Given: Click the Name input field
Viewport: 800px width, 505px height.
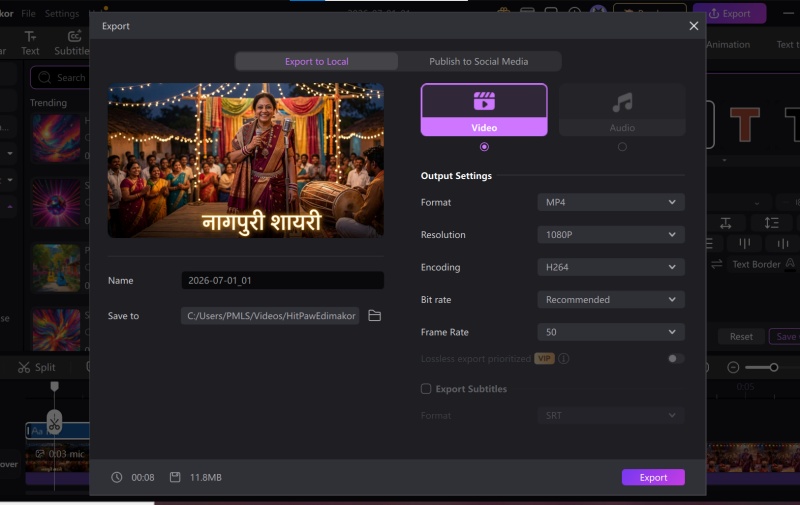Looking at the screenshot, I should 283,281.
